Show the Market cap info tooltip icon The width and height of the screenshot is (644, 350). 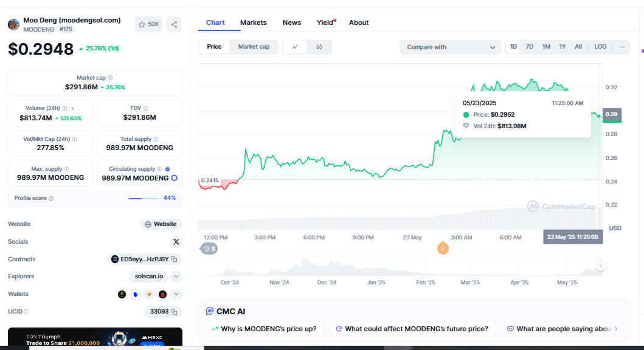pos(111,78)
